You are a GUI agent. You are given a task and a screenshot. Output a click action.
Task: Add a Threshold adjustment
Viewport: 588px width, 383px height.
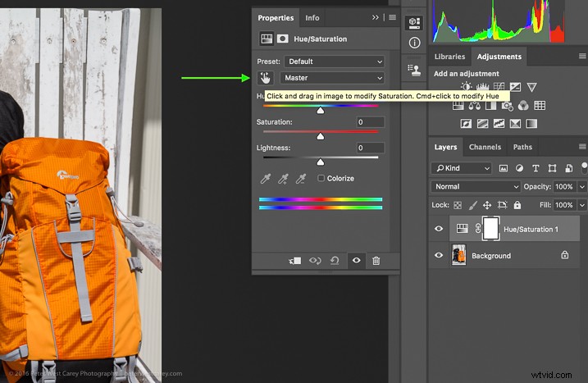(x=499, y=123)
